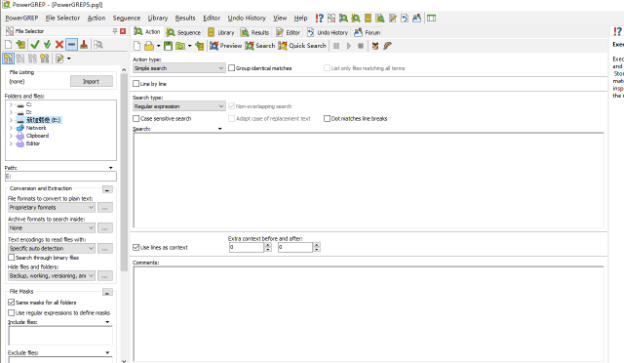Click the forum people icon in menu toolbar
The height and width of the screenshot is (363, 624).
(x=417, y=18)
